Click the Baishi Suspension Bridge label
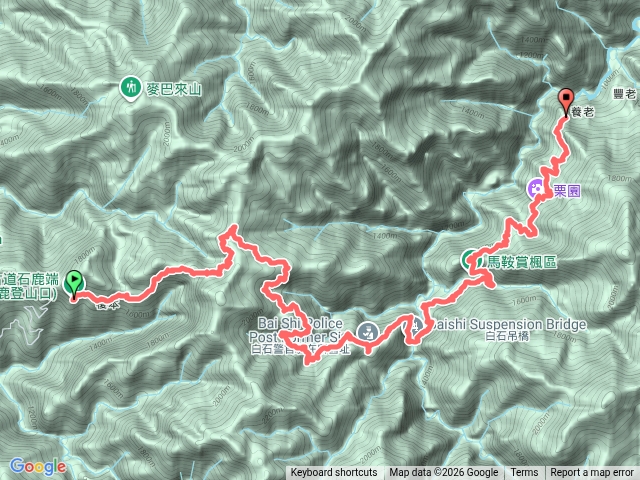The image size is (640, 480). [510, 324]
